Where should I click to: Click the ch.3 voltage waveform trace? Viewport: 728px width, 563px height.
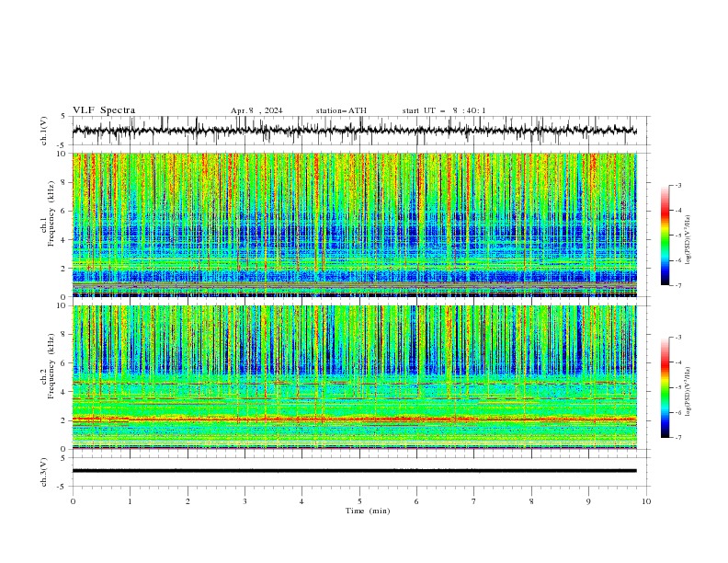coord(354,471)
